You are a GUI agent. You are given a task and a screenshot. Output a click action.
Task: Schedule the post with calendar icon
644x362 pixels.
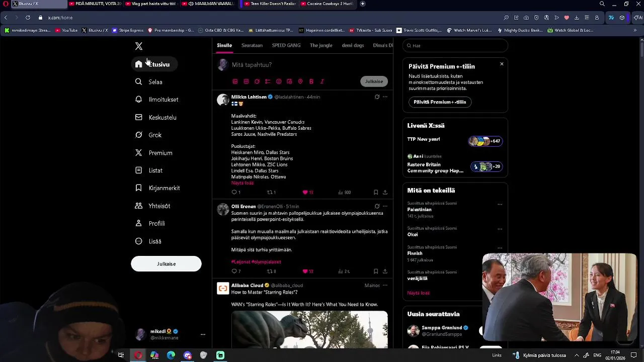(x=289, y=81)
